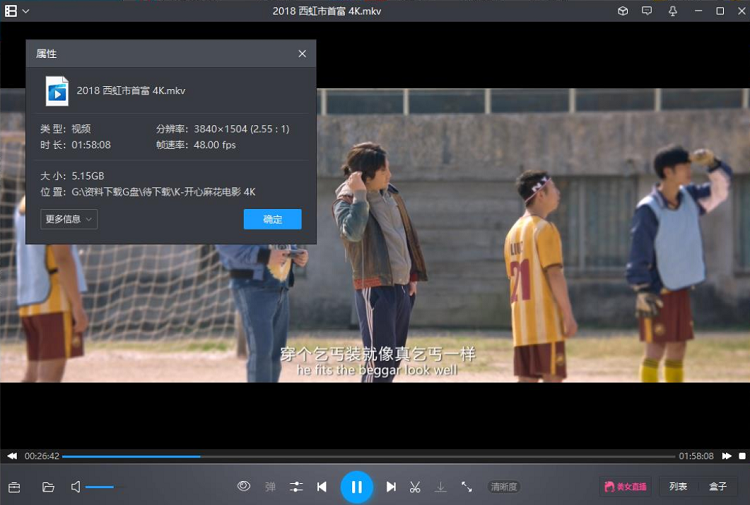Click the 美女直播 live stream button
The image size is (750, 505).
pos(625,487)
